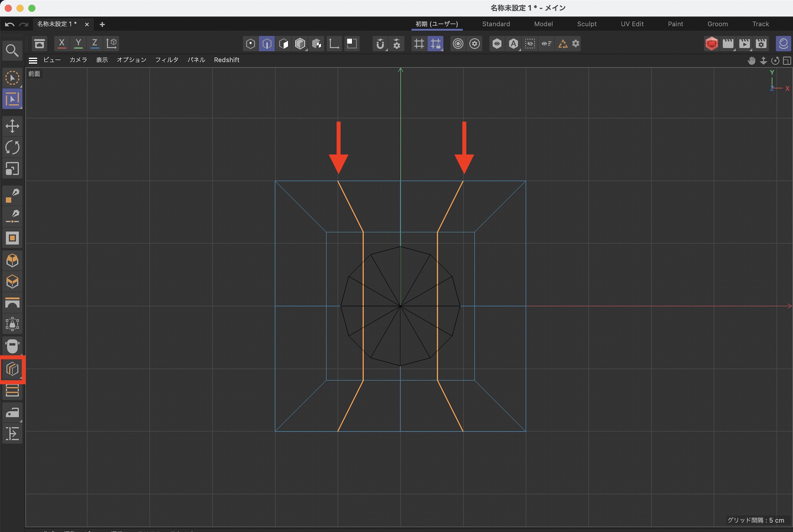Screen dimensions: 793x532
Task: Toggle Y axis lock
Action: (78, 44)
